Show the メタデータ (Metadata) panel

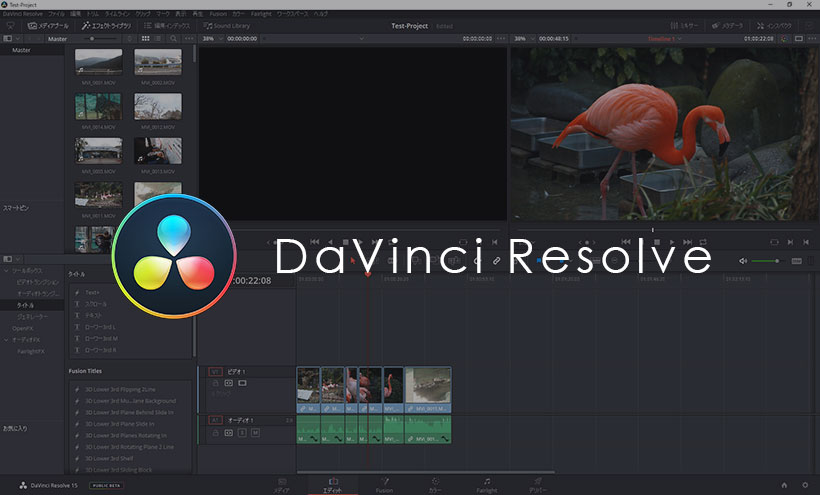click(x=727, y=26)
